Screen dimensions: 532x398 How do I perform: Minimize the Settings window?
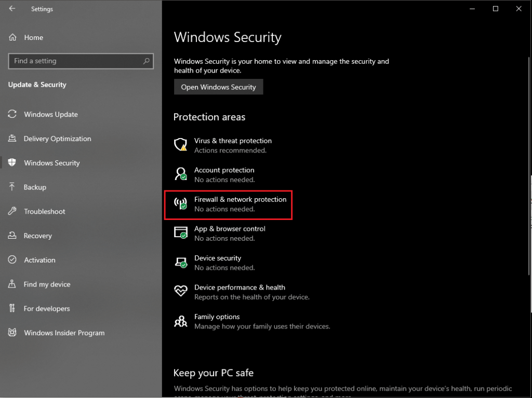[x=472, y=9]
